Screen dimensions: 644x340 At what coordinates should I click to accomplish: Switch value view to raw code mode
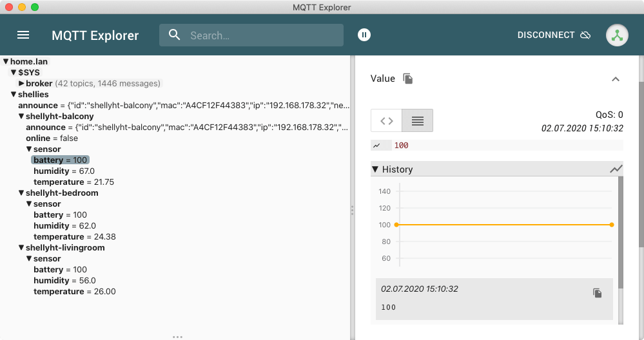point(386,120)
